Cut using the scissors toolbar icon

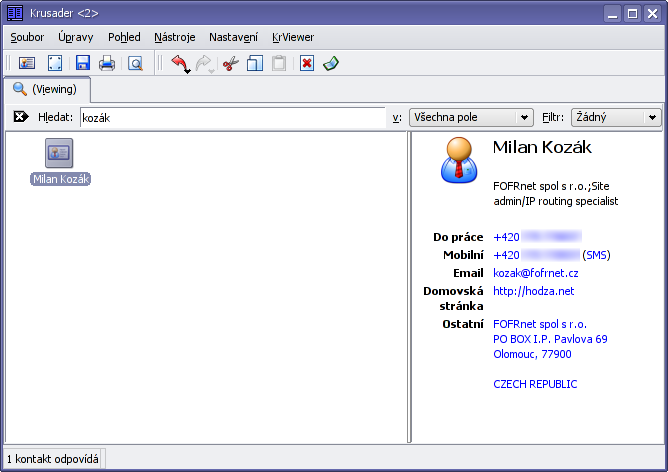point(230,64)
